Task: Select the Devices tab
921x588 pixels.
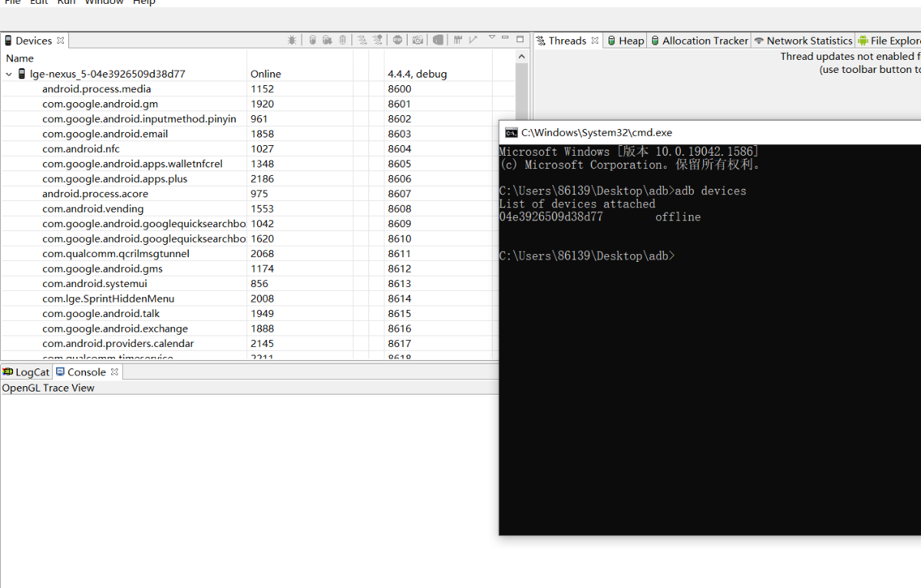Action: click(x=33, y=41)
